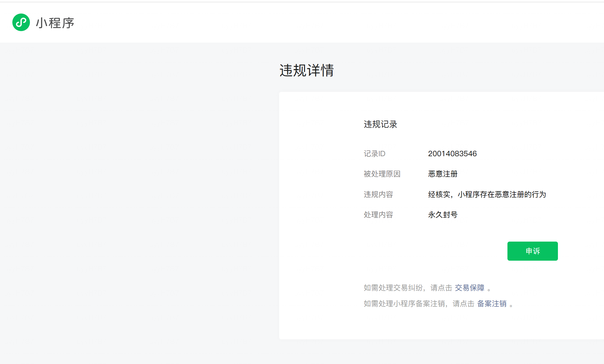The image size is (604, 364).
Task: Click the 小程序 header title text
Action: tap(55, 23)
